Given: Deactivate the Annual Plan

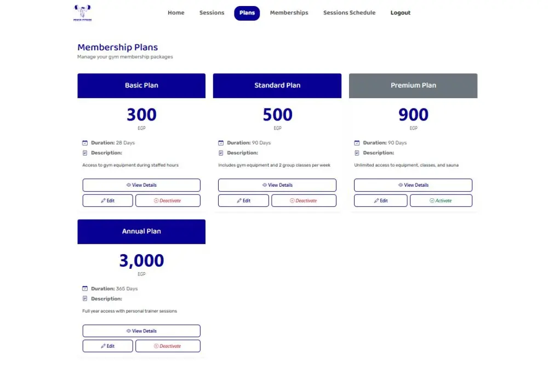Looking at the screenshot, I should [x=168, y=345].
